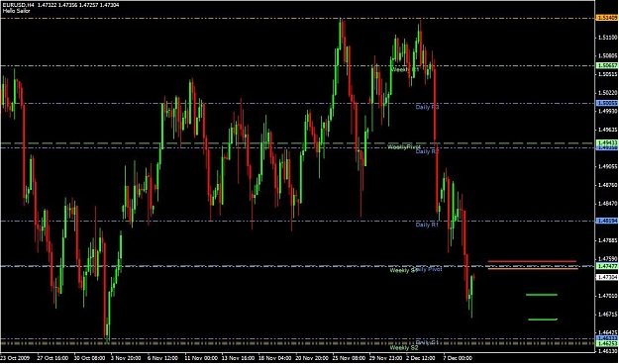Select the lower short green line
Image resolution: width=619 pixels, height=364 pixels.
(543, 319)
